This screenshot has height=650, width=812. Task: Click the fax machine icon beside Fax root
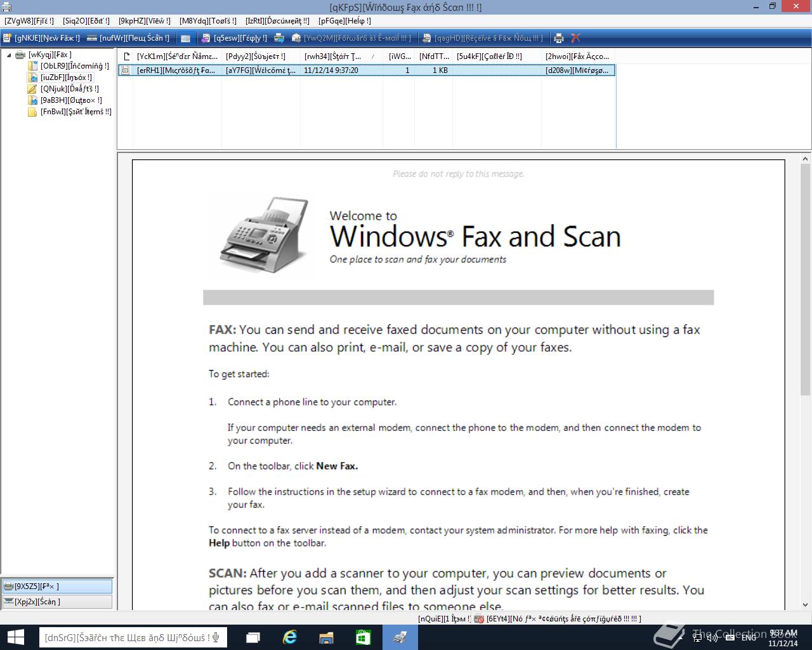click(x=20, y=55)
